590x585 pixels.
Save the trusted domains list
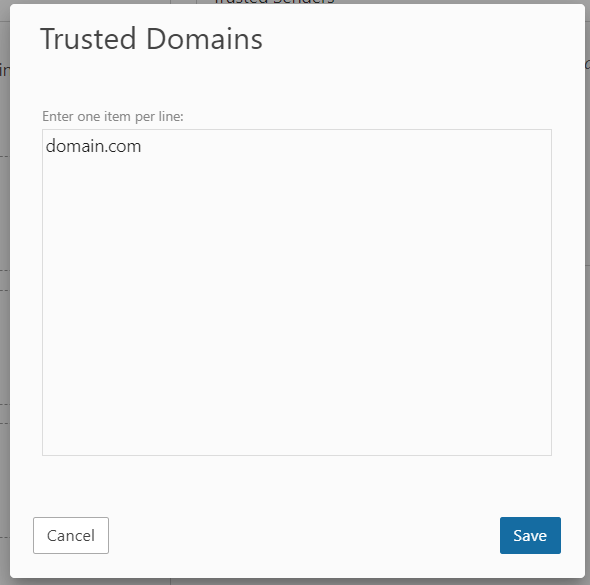coord(530,535)
